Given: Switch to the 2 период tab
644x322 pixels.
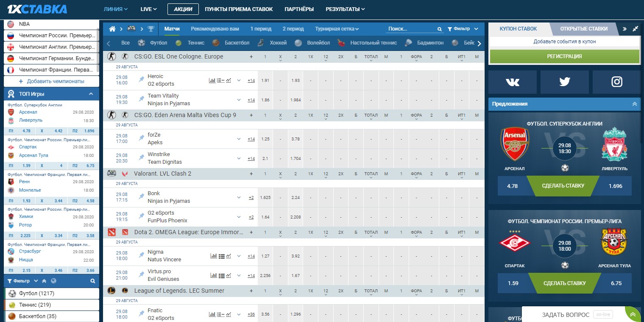Looking at the screenshot, I should coord(293,29).
